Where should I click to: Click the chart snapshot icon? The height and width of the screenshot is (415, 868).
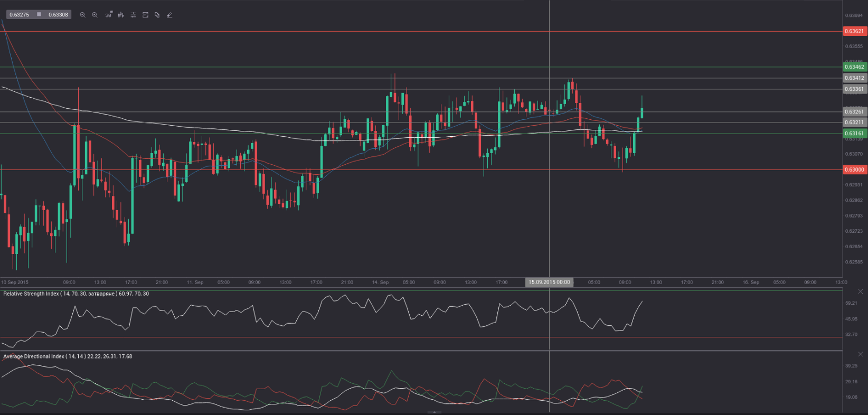(145, 15)
